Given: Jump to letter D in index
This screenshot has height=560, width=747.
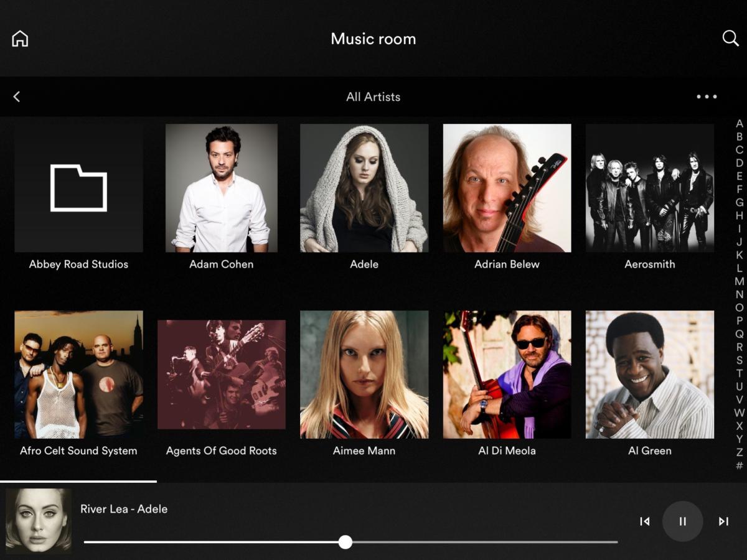Looking at the screenshot, I should pos(740,163).
